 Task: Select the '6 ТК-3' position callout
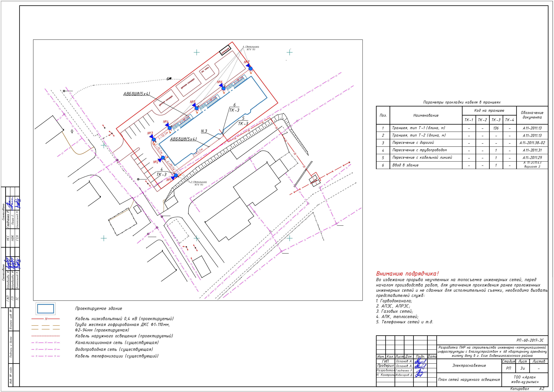(234, 108)
